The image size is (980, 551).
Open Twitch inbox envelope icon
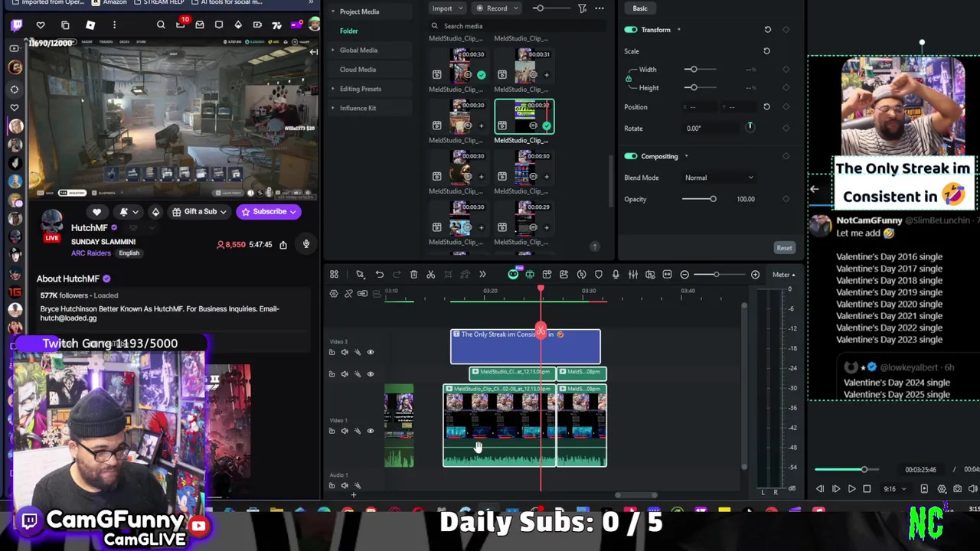click(199, 25)
